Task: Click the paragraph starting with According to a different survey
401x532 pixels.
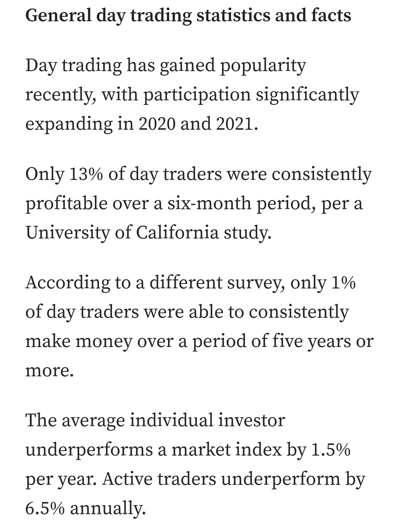Action: (x=199, y=326)
